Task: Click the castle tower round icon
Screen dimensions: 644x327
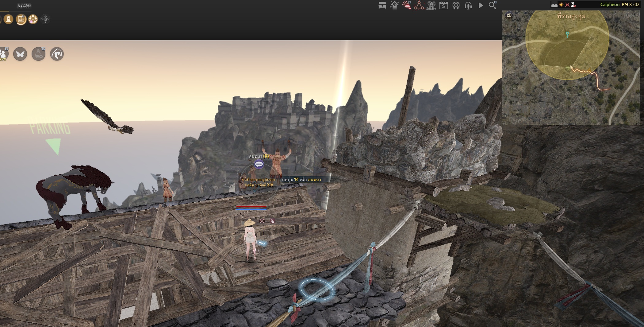Action: coord(9,19)
